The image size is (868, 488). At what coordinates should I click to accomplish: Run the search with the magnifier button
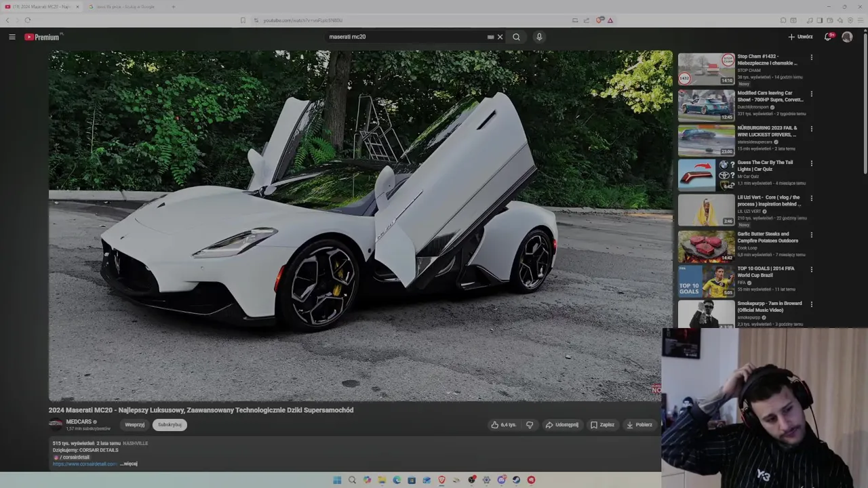517,37
